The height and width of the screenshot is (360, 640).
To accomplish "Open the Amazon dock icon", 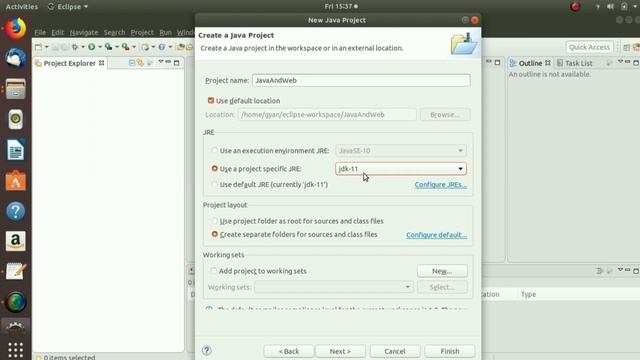I will pos(16,241).
